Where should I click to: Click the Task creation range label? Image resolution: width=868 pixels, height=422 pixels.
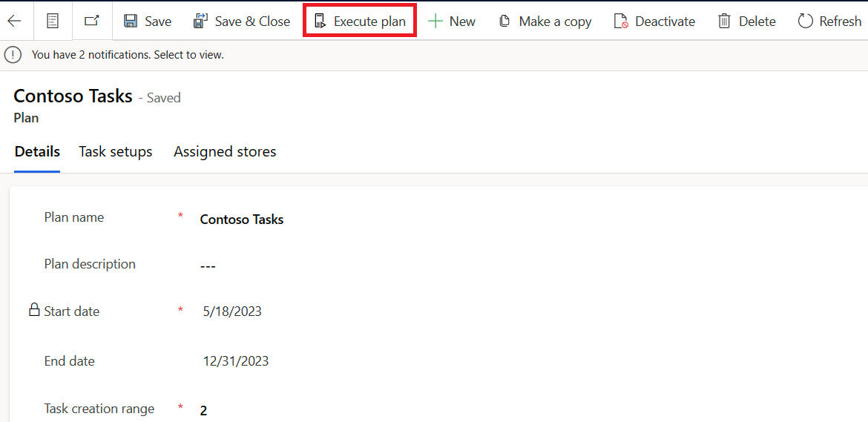pyautogui.click(x=99, y=409)
